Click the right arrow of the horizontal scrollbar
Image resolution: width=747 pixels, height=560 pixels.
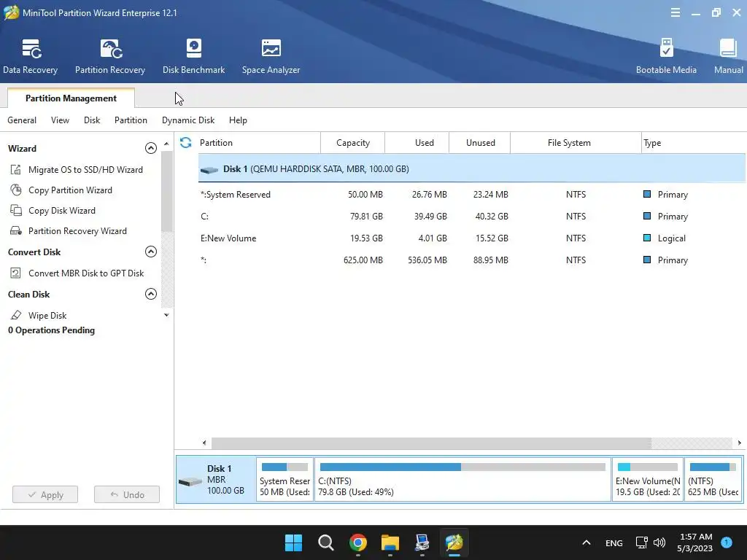740,443
